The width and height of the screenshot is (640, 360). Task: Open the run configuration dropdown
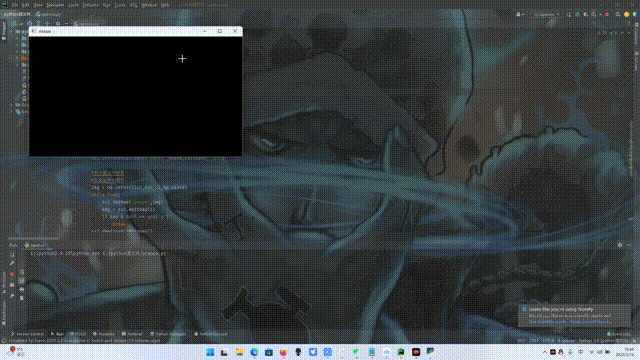point(547,14)
